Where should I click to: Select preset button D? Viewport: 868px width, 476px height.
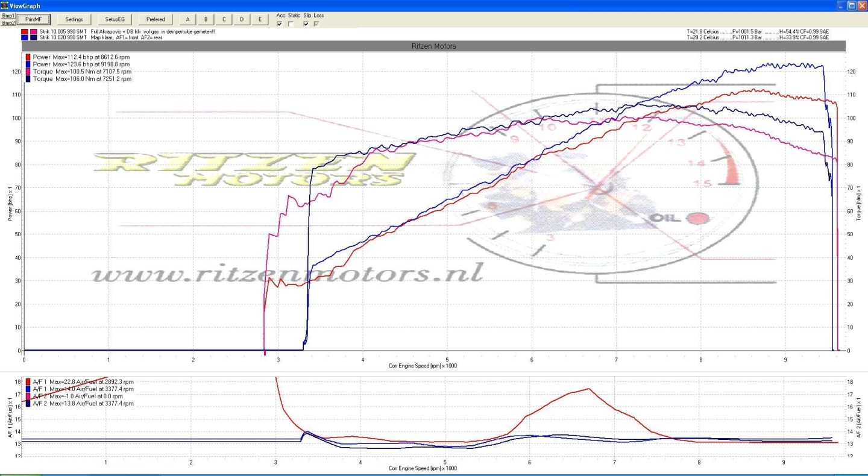tap(242, 19)
